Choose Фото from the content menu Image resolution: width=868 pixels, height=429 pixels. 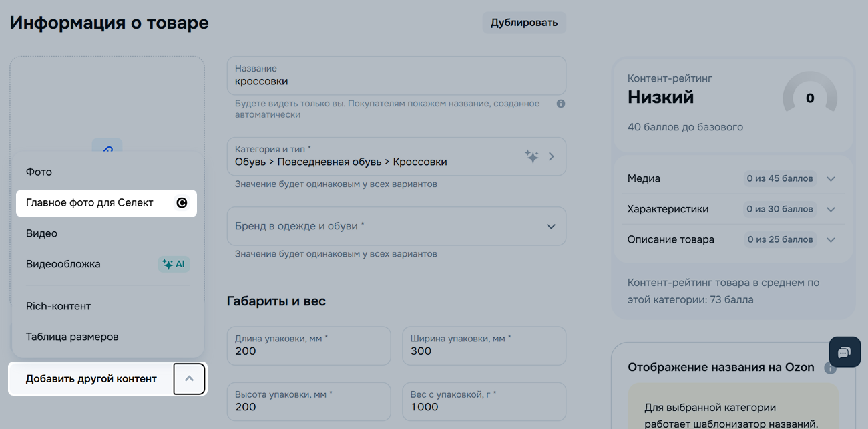click(39, 172)
